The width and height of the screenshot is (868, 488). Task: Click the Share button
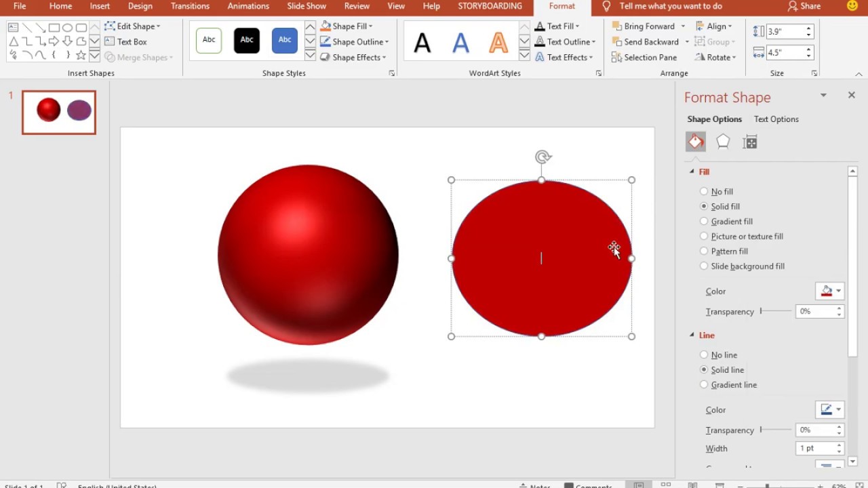point(804,6)
